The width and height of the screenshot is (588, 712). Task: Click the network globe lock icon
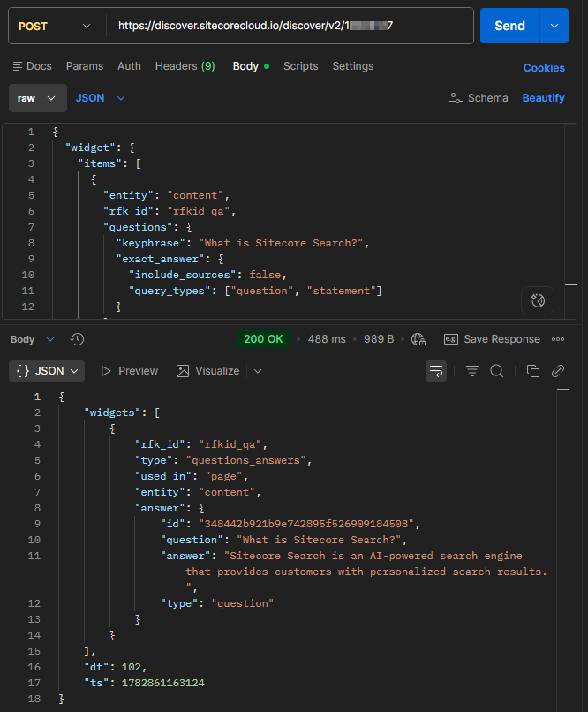pos(418,339)
